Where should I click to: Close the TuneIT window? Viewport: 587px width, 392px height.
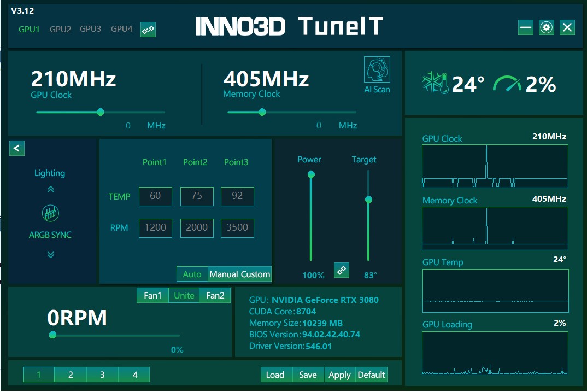(x=567, y=27)
